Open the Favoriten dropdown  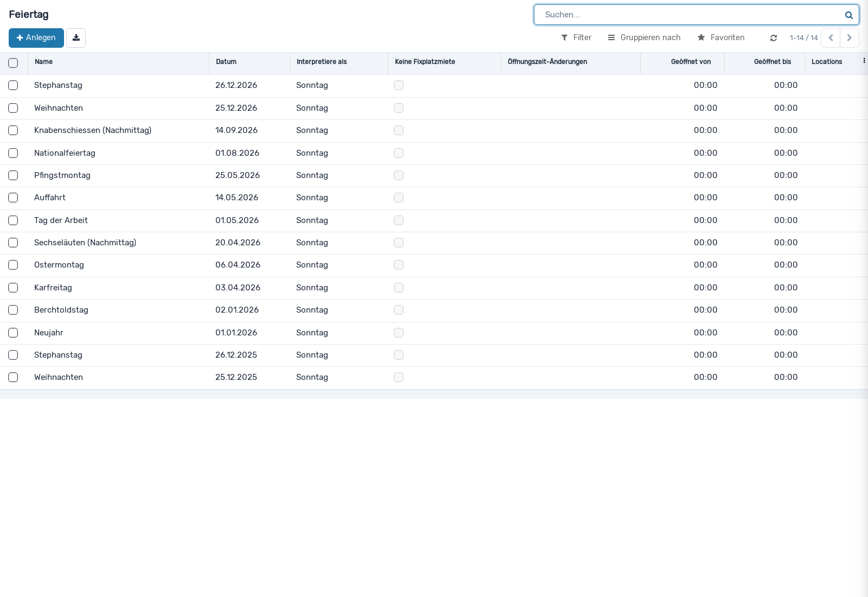(721, 37)
